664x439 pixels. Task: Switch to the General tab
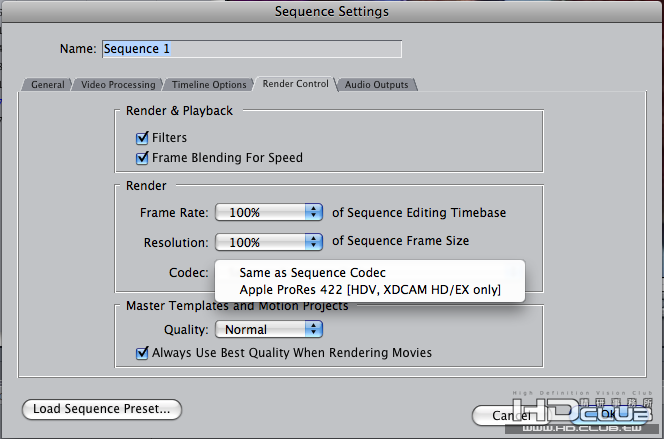(47, 85)
